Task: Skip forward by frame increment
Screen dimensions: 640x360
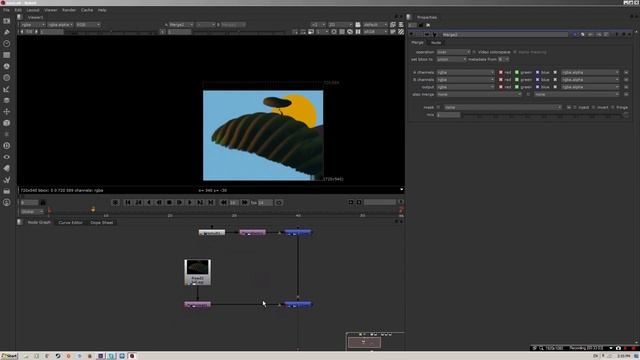Action: click(244, 202)
